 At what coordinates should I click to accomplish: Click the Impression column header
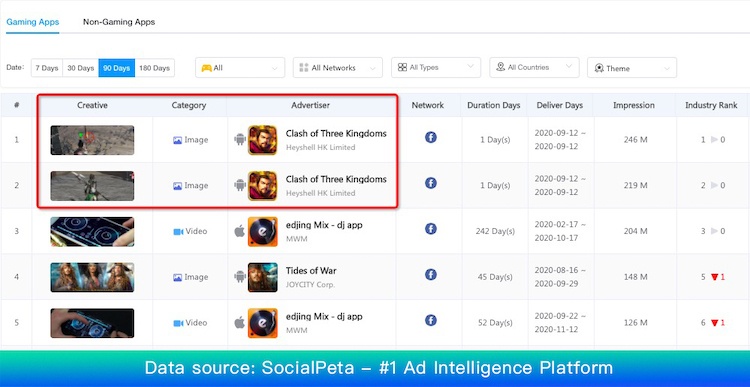[634, 105]
